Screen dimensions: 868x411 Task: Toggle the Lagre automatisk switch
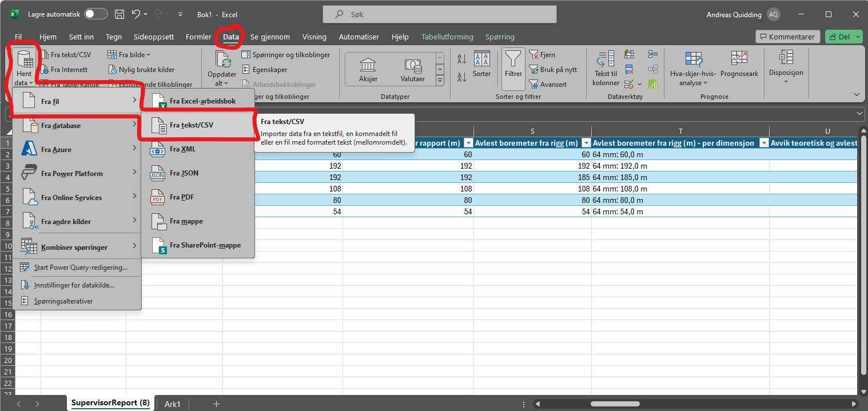click(x=95, y=14)
